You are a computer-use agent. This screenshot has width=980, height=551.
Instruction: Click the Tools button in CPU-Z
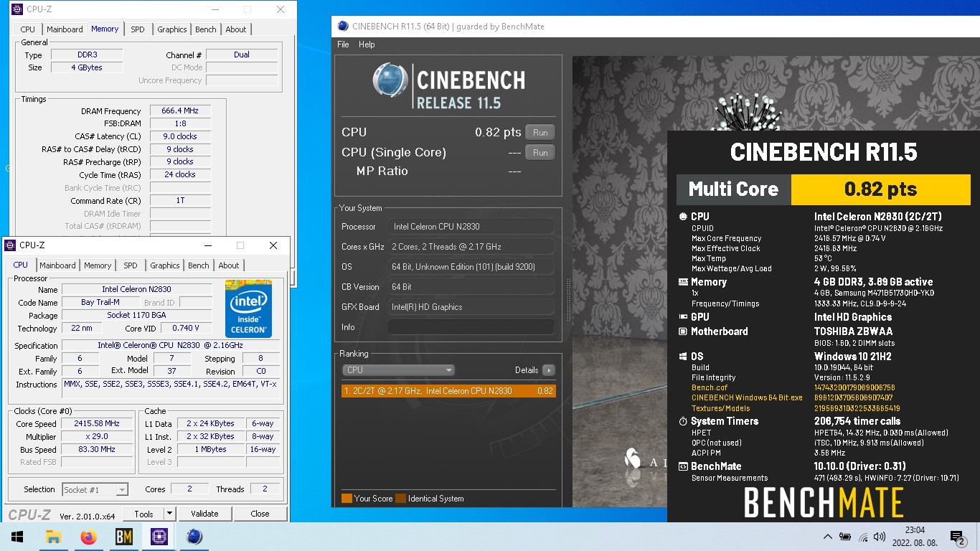[143, 514]
